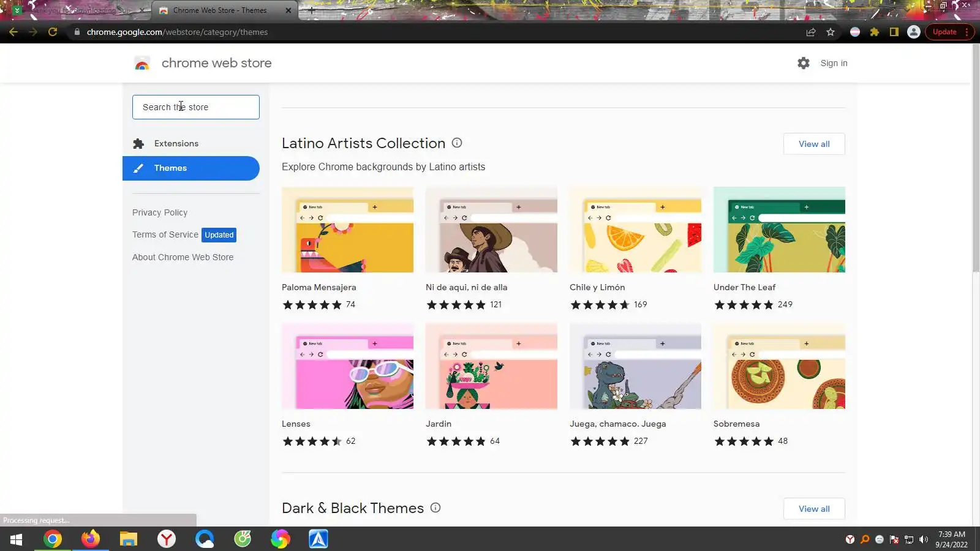Image resolution: width=980 pixels, height=551 pixels.
Task: Open the Chile y Limón theme thumbnail
Action: (635, 230)
